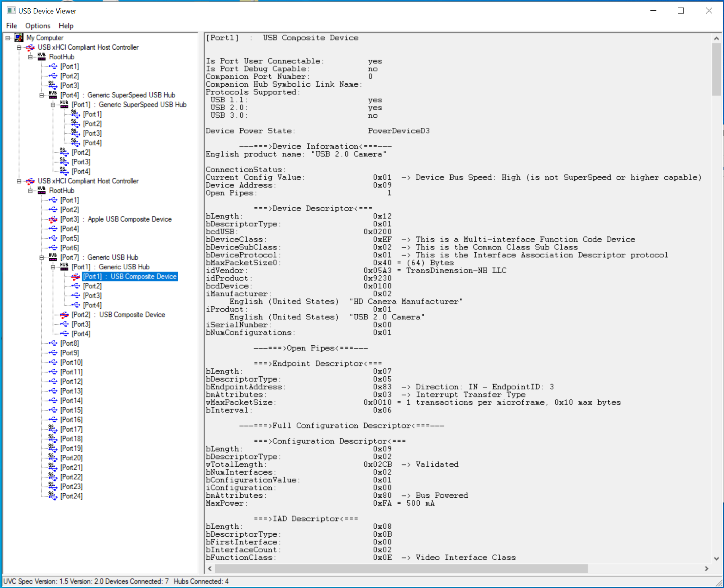Open the Options menu
Image resolution: width=724 pixels, height=588 pixels.
pyautogui.click(x=38, y=26)
